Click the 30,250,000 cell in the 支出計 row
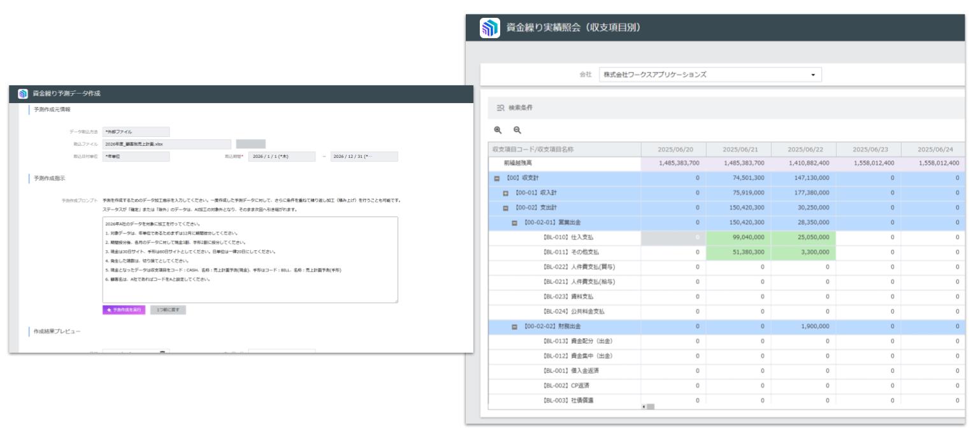Image resolution: width=980 pixels, height=438 pixels. pos(803,208)
